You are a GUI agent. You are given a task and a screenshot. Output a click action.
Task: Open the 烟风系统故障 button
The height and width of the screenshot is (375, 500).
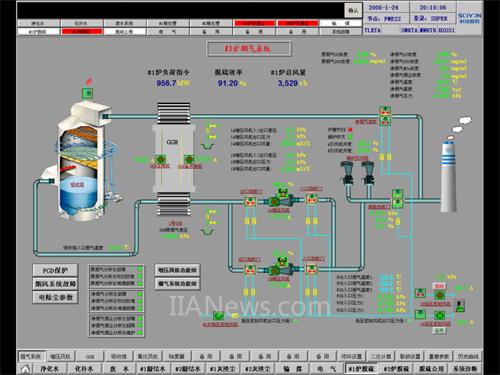pos(55,284)
